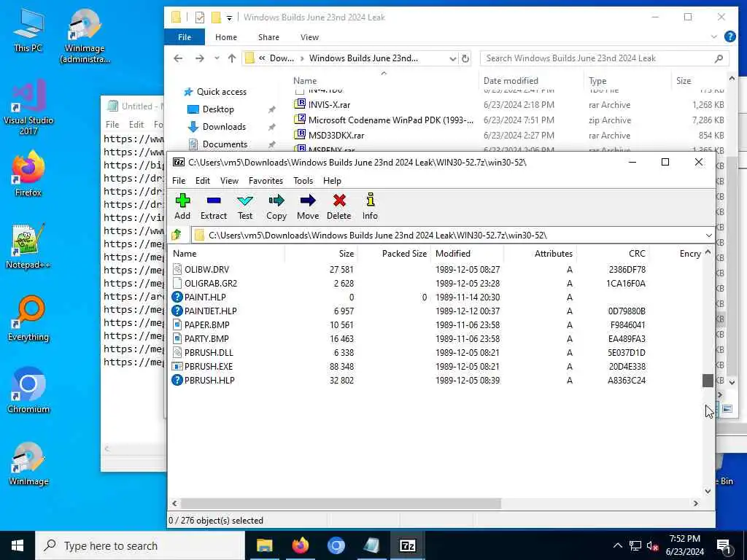Select Visual Studio 2017 desktop icon
This screenshot has height=560, width=747.
28,107
